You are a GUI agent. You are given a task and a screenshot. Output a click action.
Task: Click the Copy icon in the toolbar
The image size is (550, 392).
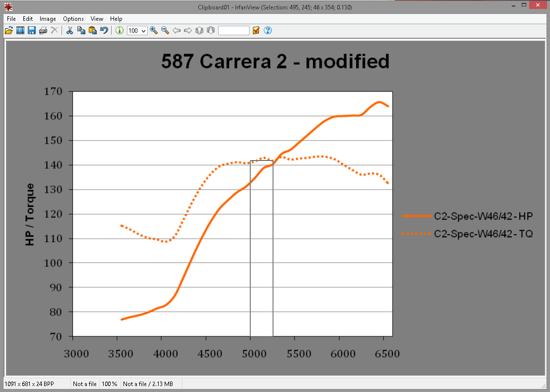(x=81, y=31)
